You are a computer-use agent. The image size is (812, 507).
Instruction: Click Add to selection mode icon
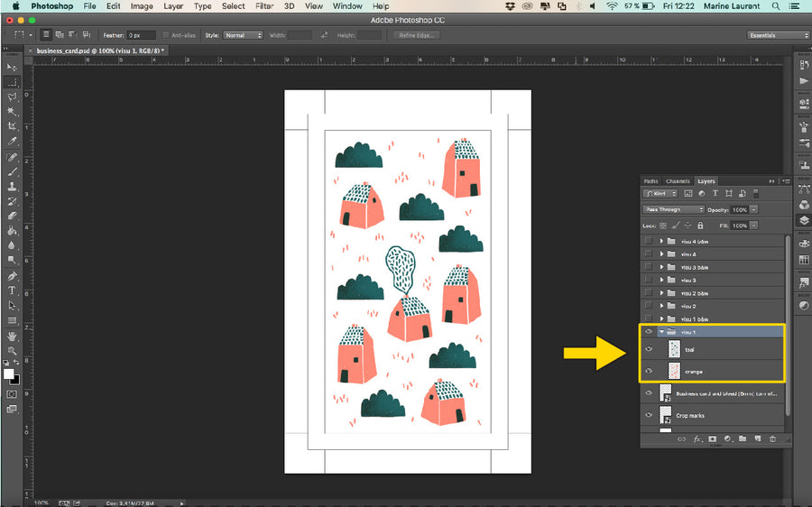(60, 34)
